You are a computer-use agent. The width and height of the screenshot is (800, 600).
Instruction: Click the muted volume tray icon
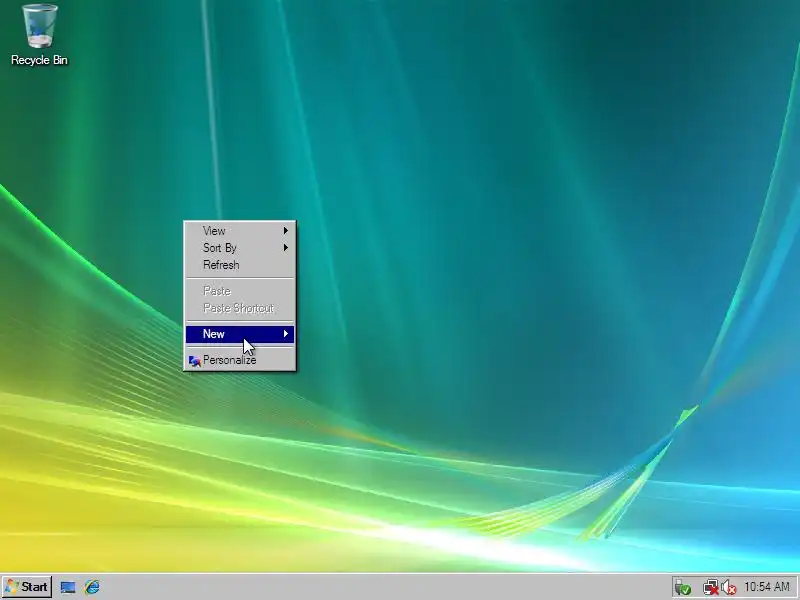pos(729,588)
